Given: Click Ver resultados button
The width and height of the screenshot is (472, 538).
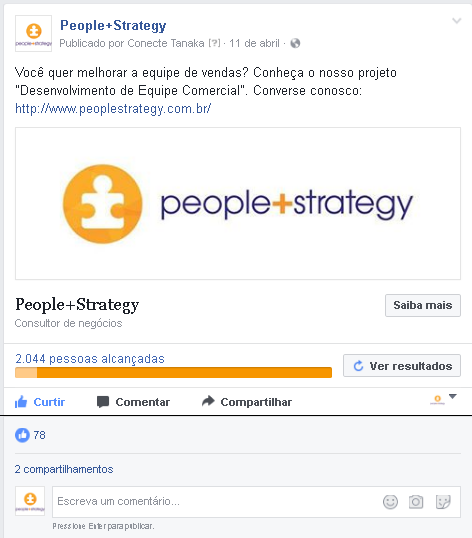Looking at the screenshot, I should (402, 366).
